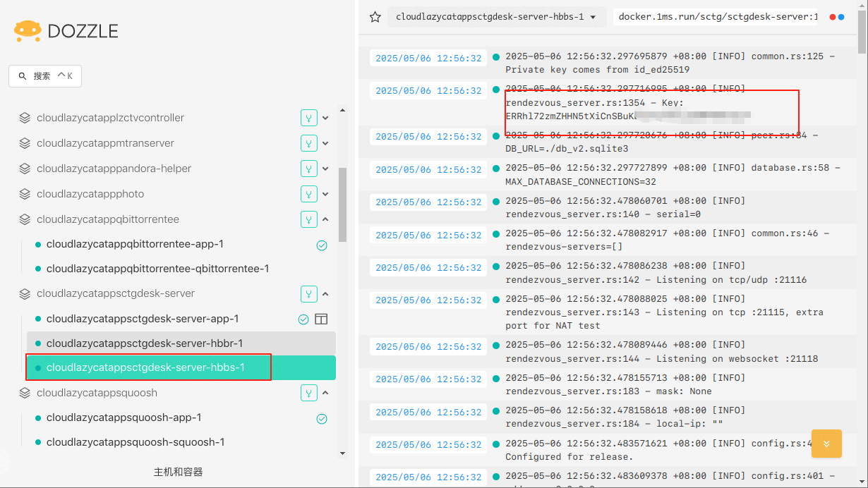Click layers icon of cloudlazycatappmtranserver stack
The height and width of the screenshot is (488, 868).
tap(25, 143)
